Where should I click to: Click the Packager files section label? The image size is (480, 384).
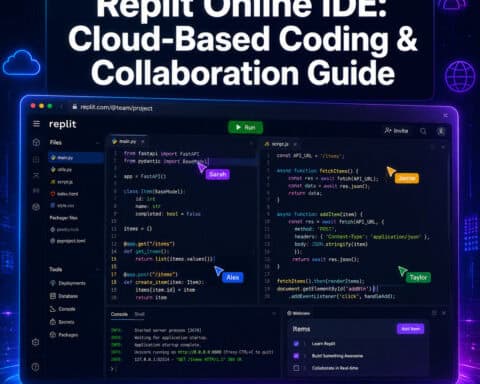tap(63, 218)
